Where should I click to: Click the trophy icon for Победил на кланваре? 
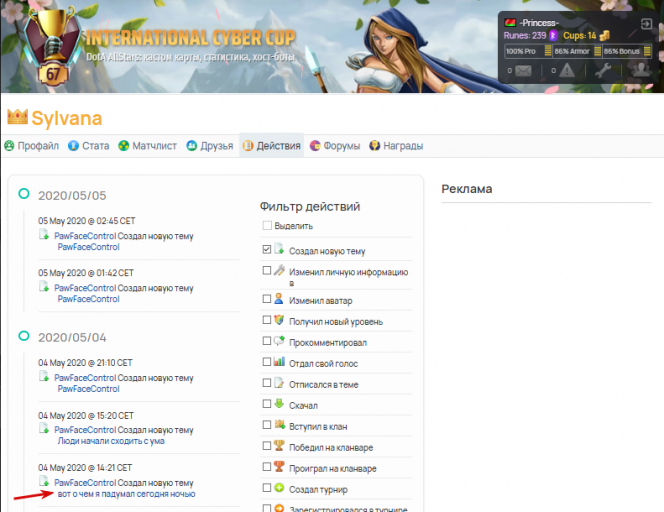point(279,445)
